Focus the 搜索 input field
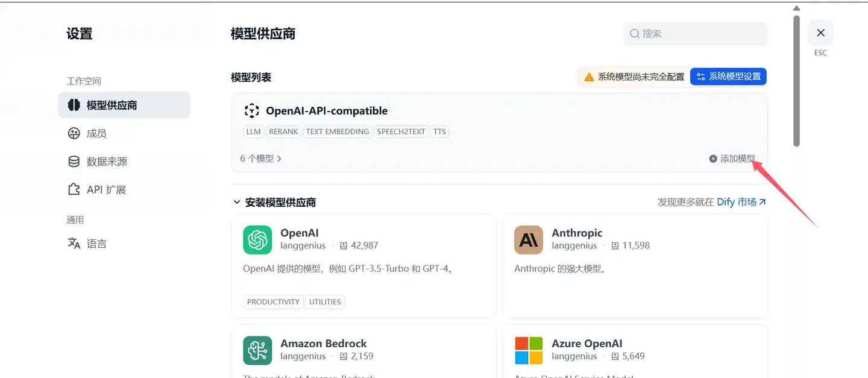The image size is (868, 378). tap(695, 34)
